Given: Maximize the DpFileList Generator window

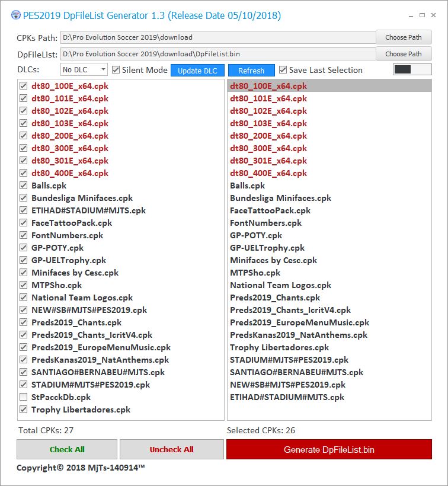Looking at the screenshot, I should pyautogui.click(x=422, y=15).
